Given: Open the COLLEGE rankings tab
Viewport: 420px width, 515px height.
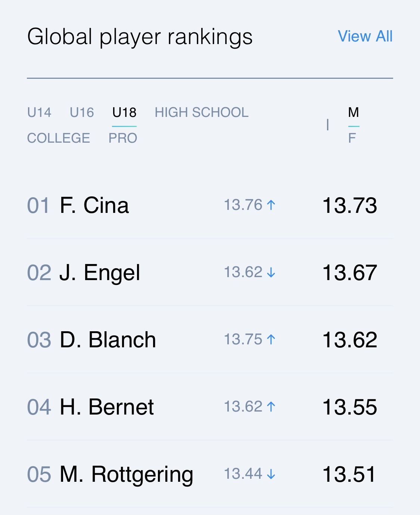Looking at the screenshot, I should tap(59, 138).
